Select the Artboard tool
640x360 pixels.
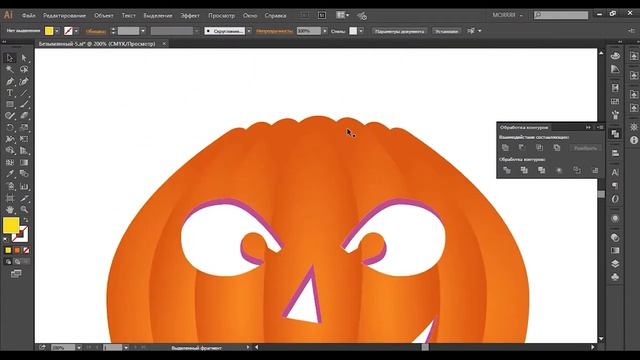pyautogui.click(x=10, y=198)
